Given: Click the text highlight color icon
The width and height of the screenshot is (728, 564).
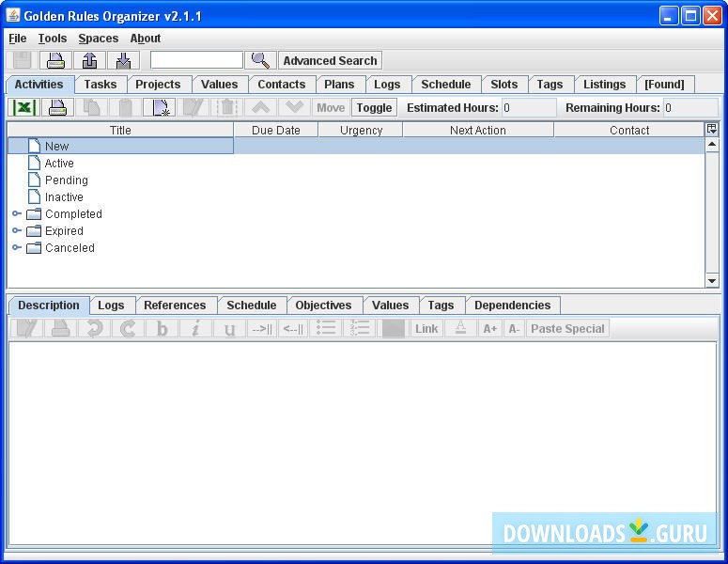Looking at the screenshot, I should (x=460, y=328).
